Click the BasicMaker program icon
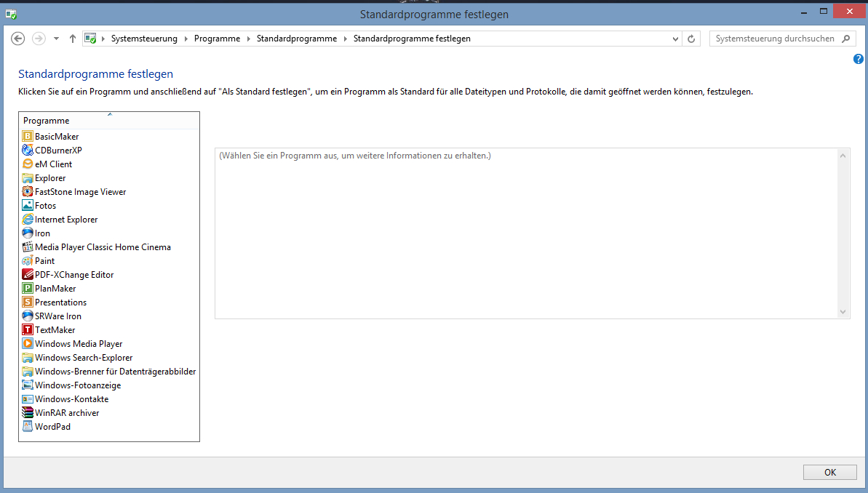This screenshot has width=868, height=493. coord(27,136)
